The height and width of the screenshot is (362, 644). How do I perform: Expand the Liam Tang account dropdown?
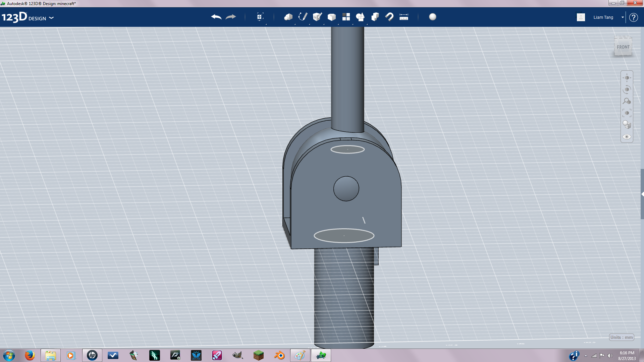point(623,17)
